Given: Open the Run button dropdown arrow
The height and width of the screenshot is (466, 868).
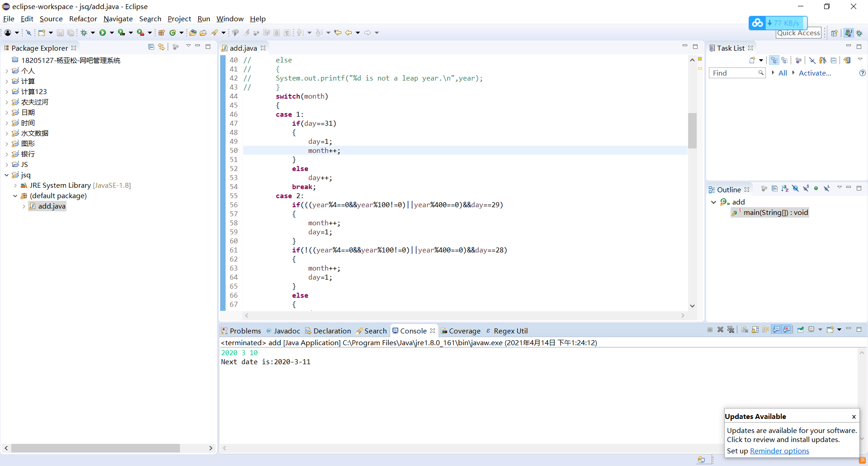Looking at the screenshot, I should pos(112,33).
